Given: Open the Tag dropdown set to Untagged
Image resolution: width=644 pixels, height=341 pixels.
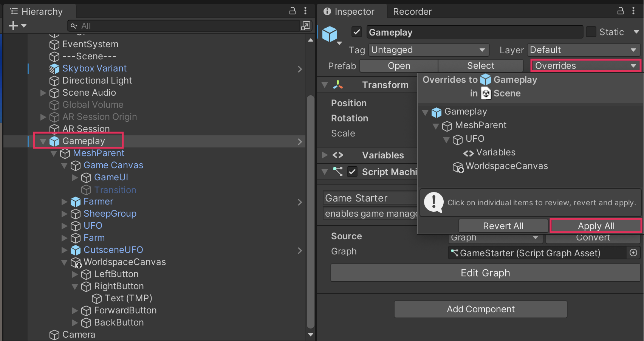Looking at the screenshot, I should [x=428, y=50].
